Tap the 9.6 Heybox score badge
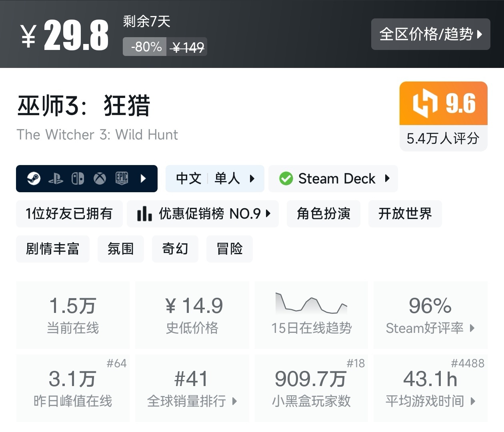The width and height of the screenshot is (504, 432). 443,104
